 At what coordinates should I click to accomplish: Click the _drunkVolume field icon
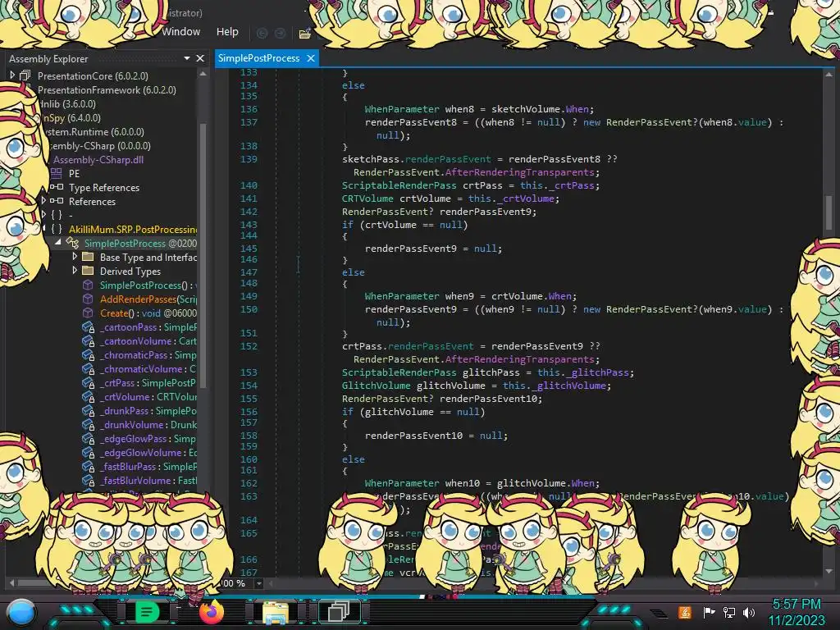pyautogui.click(x=88, y=424)
